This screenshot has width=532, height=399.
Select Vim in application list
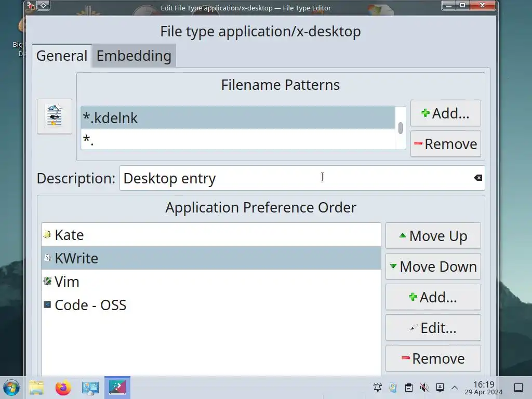pyautogui.click(x=211, y=282)
